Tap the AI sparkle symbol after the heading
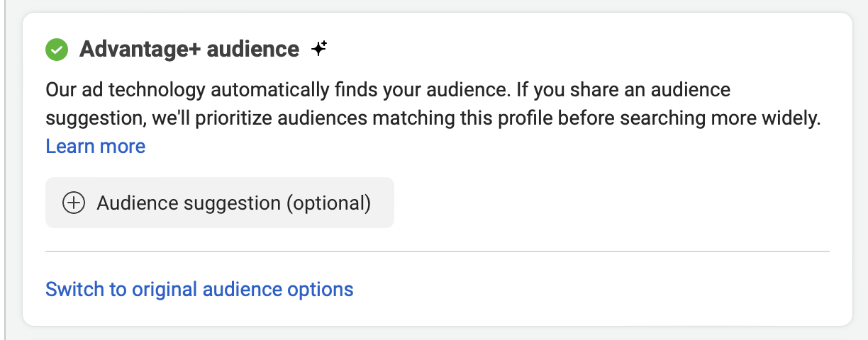The width and height of the screenshot is (868, 340). pos(319,49)
